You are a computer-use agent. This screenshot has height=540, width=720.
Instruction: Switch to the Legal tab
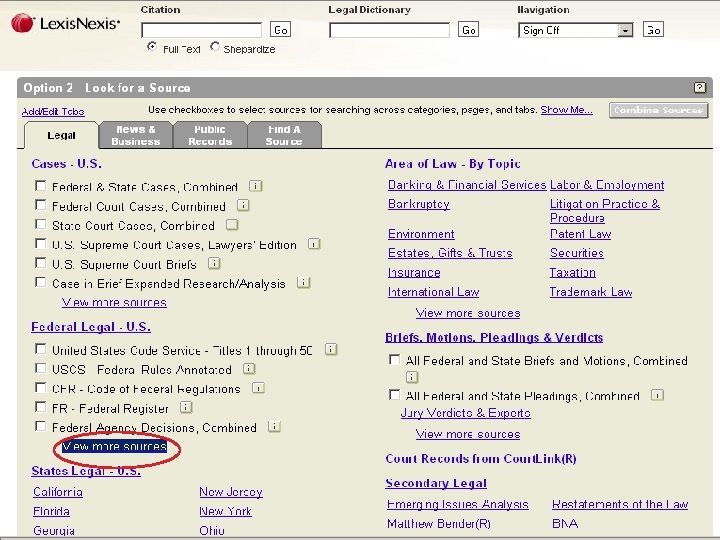click(x=61, y=135)
